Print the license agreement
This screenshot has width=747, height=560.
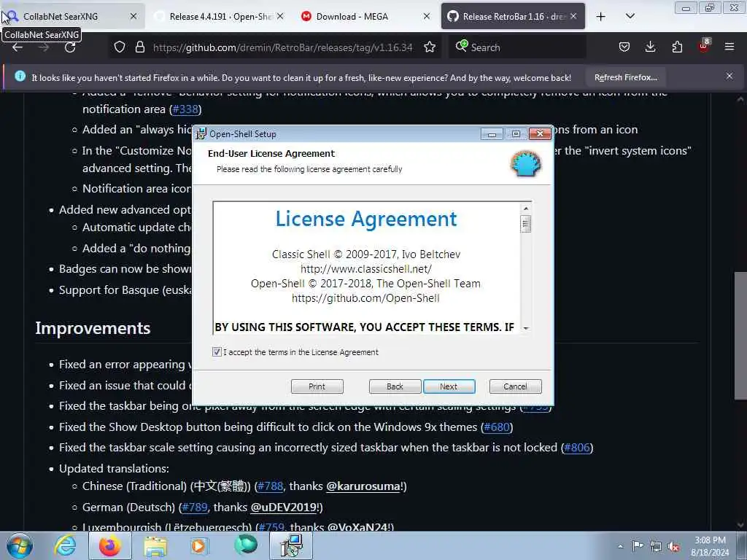tap(317, 386)
